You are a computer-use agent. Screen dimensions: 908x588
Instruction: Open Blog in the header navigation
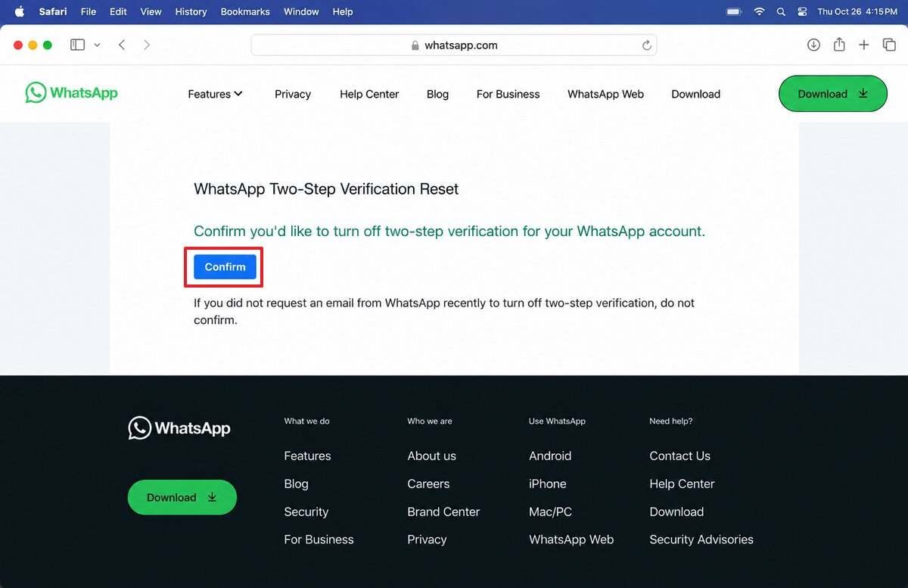(437, 94)
